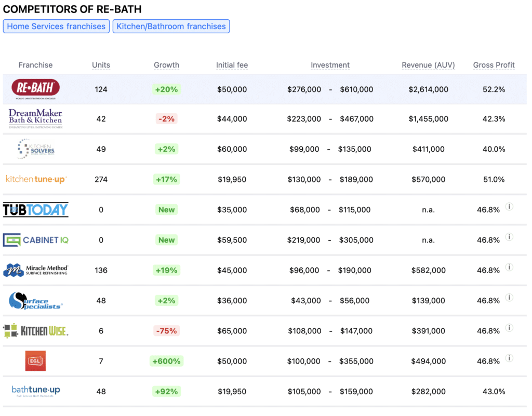Screen dimensions: 532x416
Task: Sort by the Initial fee column header
Action: coord(232,65)
